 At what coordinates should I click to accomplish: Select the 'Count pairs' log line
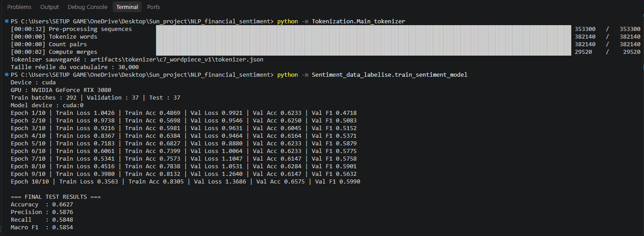pyautogui.click(x=49, y=44)
